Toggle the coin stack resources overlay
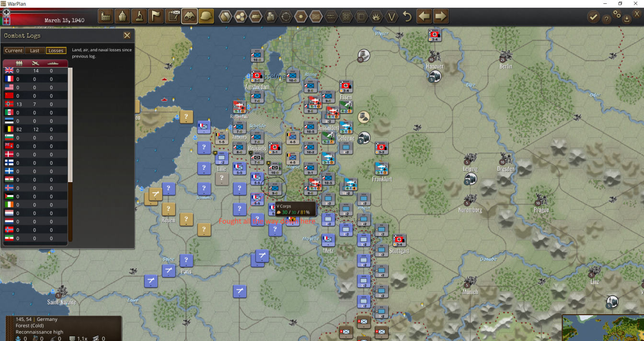 tap(271, 16)
